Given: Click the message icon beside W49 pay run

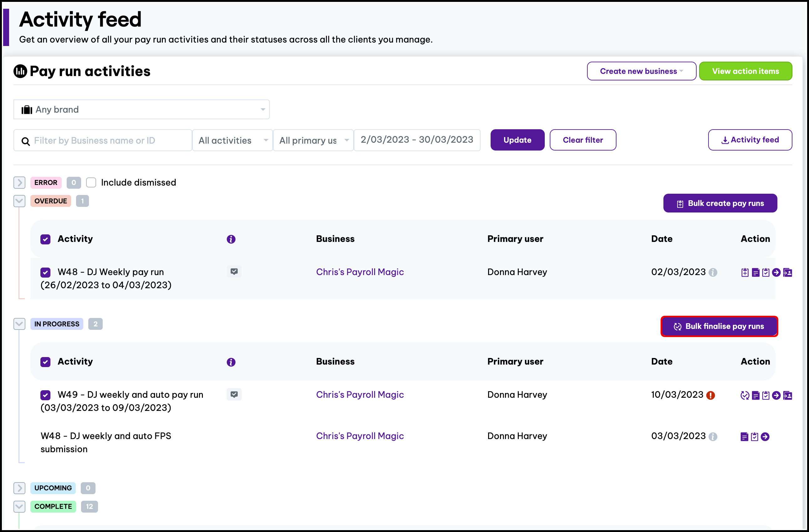Looking at the screenshot, I should pos(234,394).
